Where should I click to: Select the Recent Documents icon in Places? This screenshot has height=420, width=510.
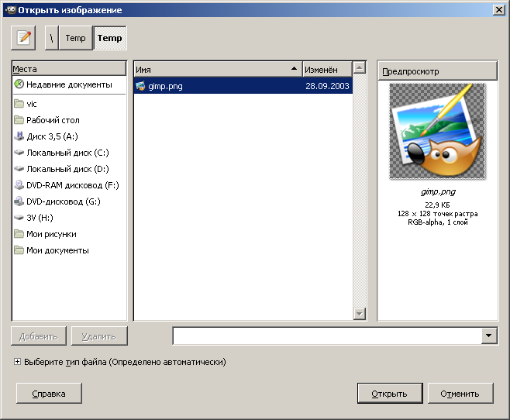pos(19,84)
